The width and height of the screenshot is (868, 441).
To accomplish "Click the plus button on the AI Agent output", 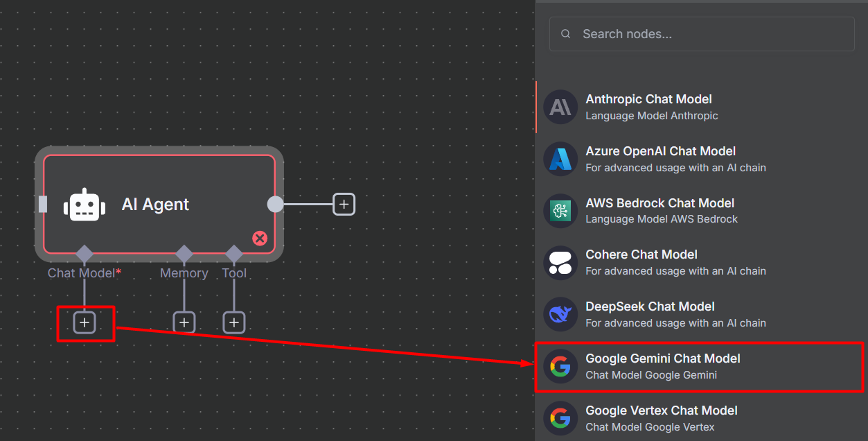I will (x=344, y=204).
